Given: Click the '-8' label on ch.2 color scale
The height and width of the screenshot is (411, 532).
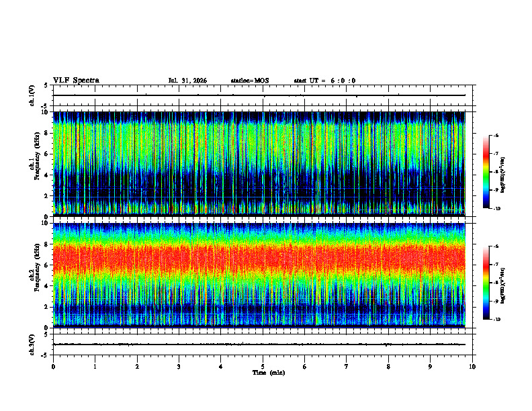Looking at the screenshot, I should [x=496, y=283].
